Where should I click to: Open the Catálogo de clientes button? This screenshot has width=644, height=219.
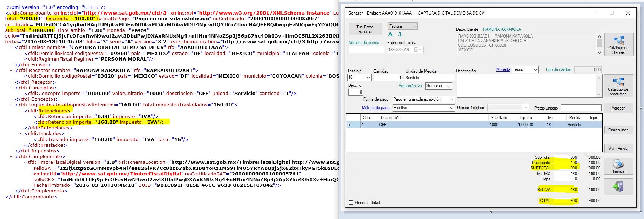(x=618, y=44)
